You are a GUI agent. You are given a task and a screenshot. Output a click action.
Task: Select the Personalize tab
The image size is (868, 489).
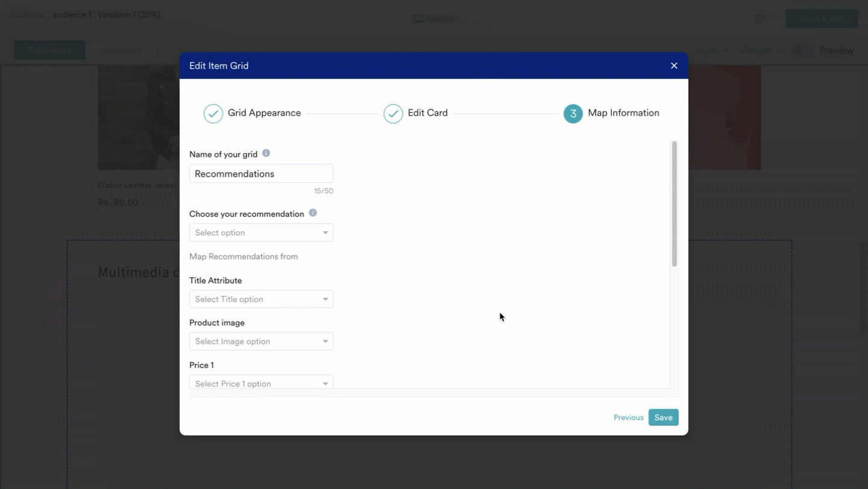click(x=50, y=51)
